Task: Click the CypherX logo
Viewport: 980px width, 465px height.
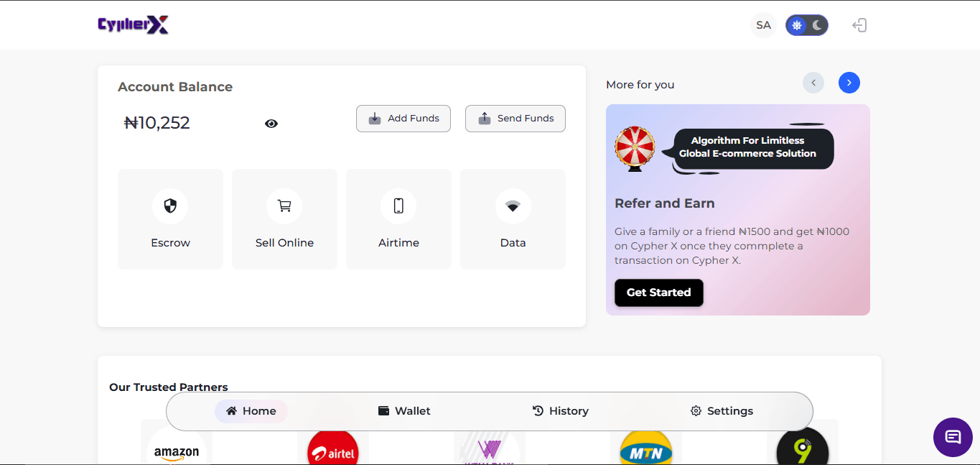Action: tap(132, 24)
